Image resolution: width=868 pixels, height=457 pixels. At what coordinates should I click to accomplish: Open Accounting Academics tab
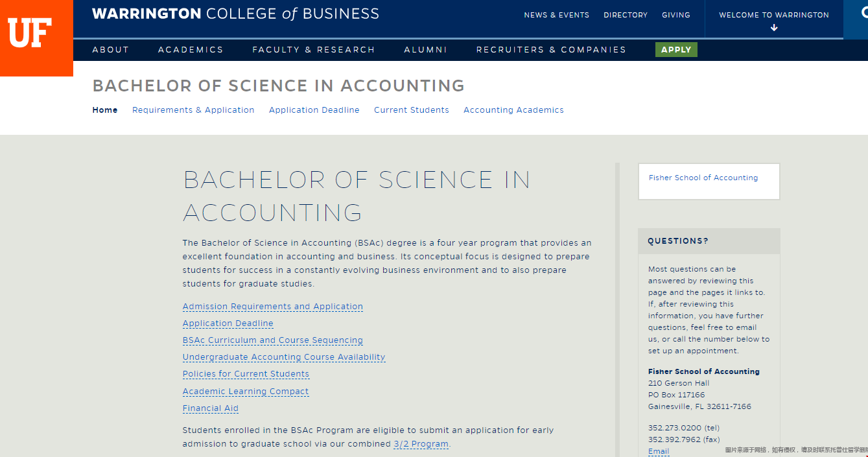click(513, 110)
